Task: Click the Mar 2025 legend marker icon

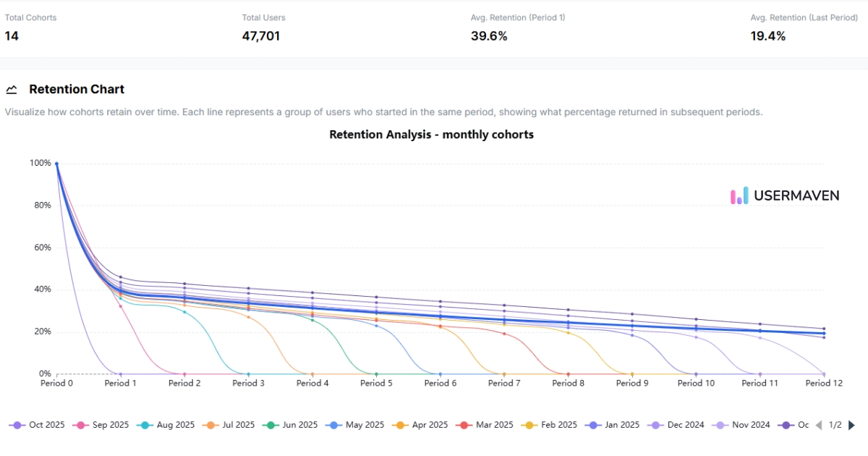Action: coord(462,425)
